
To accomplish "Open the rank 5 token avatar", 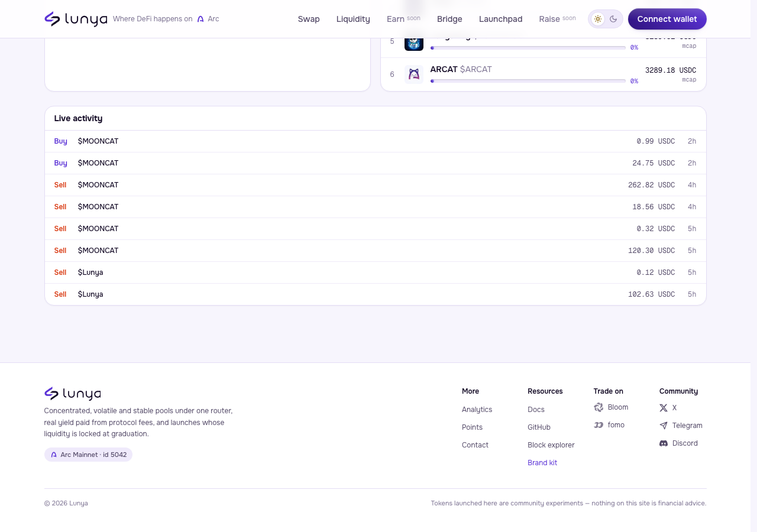I will (414, 43).
